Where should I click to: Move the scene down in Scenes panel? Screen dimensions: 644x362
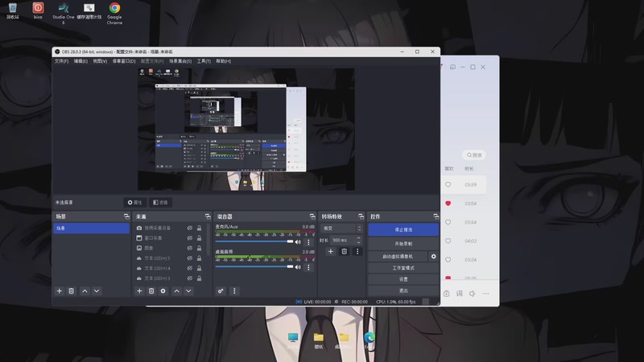[97, 291]
